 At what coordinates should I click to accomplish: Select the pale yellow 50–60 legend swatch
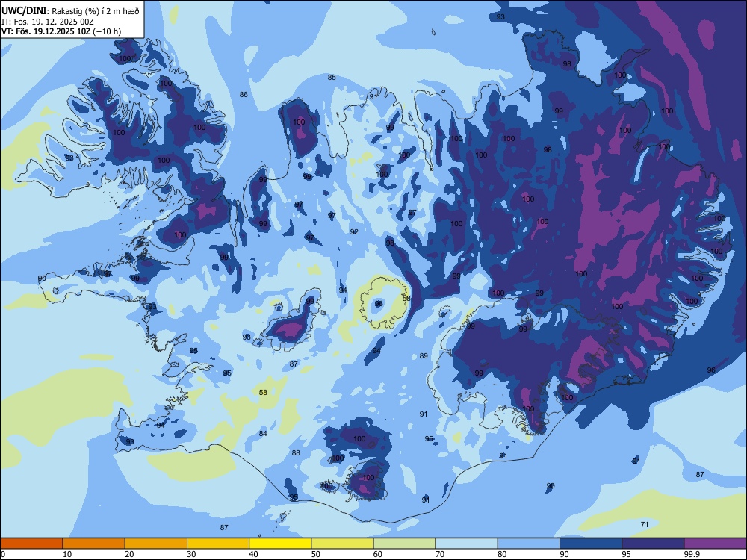[x=342, y=544]
